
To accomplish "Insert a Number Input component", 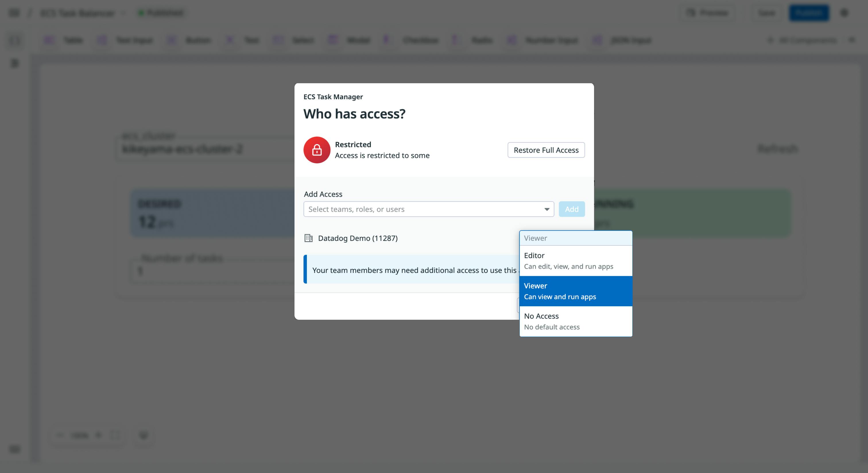I will (x=511, y=40).
